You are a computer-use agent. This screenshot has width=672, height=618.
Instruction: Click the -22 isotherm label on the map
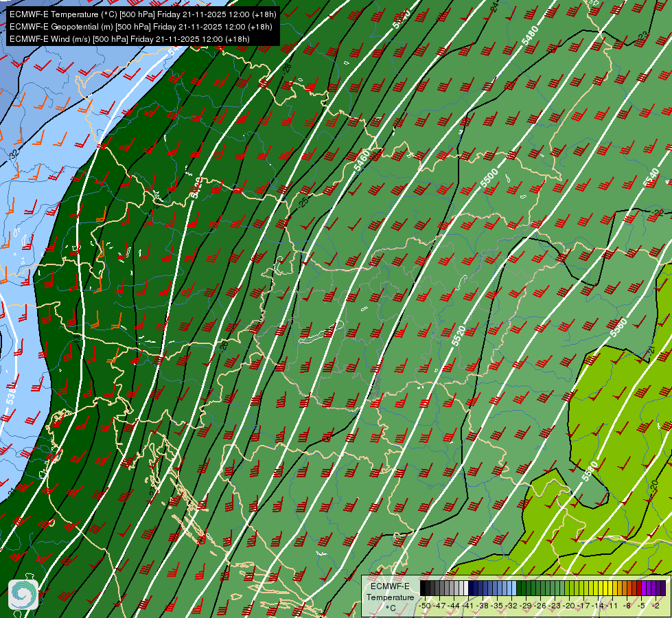coord(657,212)
